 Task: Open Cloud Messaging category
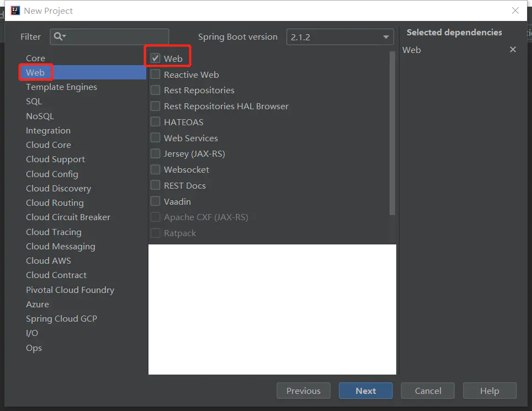pyautogui.click(x=60, y=247)
